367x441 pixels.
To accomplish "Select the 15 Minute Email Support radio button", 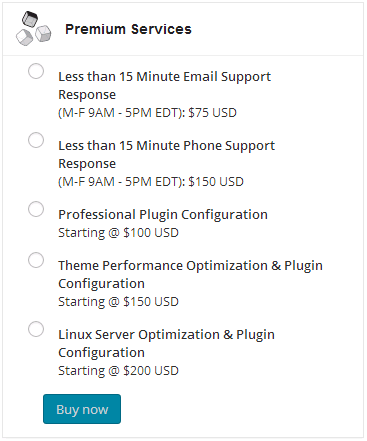I will tap(36, 71).
